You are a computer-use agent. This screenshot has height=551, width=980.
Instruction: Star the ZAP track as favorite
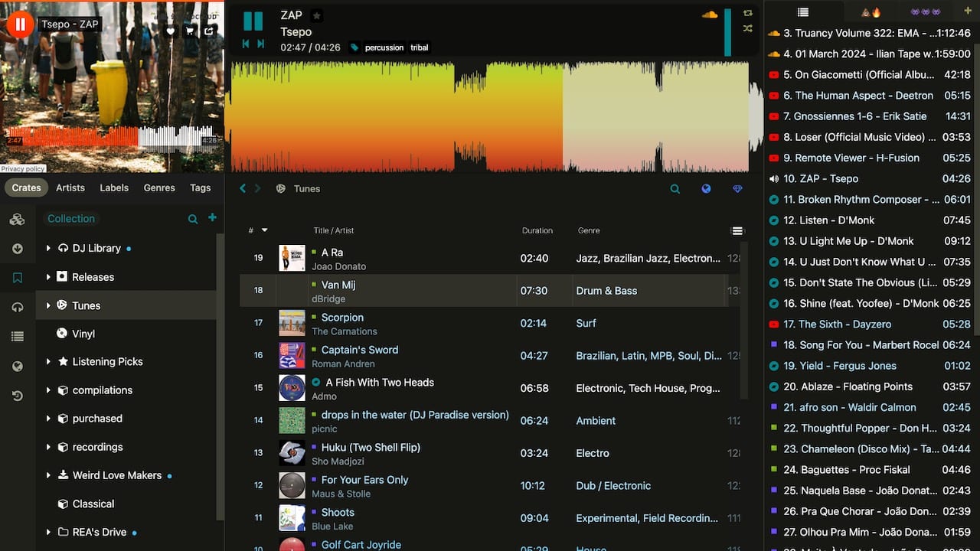pyautogui.click(x=317, y=15)
